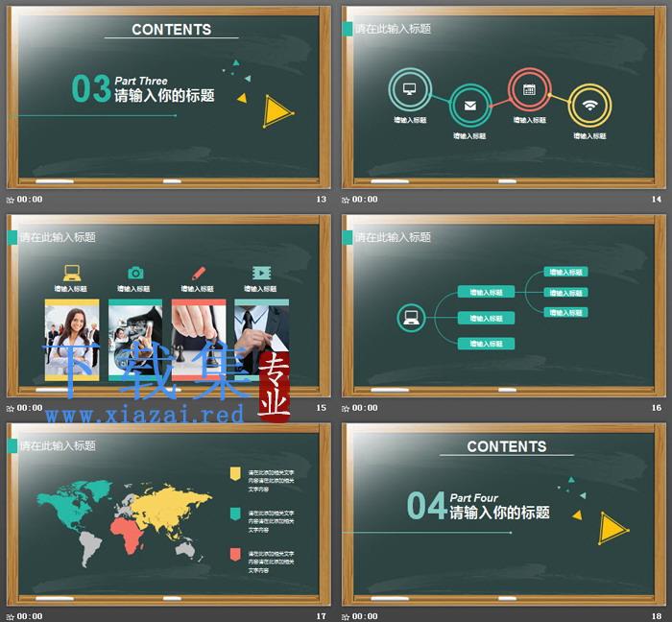Select slide 17 with world map
This screenshot has width=672, height=622.
coord(168,514)
